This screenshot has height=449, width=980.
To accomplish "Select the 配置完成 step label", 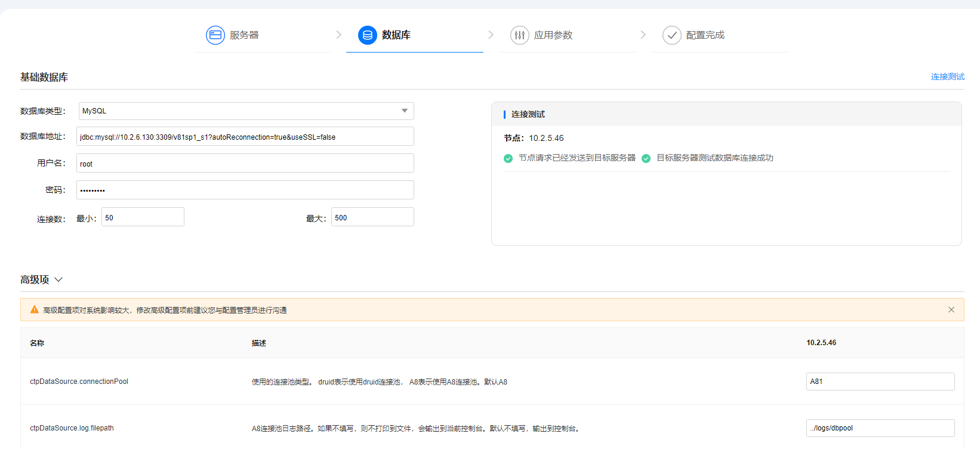I will [x=705, y=35].
